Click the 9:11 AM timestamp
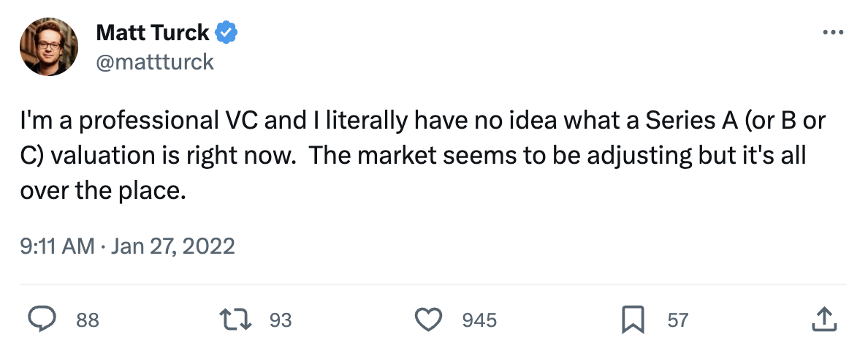868x351 pixels. pyautogui.click(x=58, y=246)
